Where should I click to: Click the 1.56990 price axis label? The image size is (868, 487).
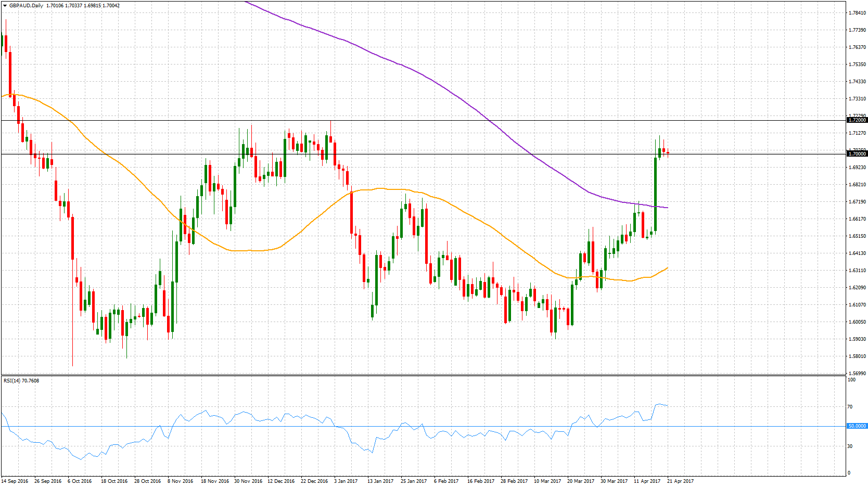(858, 374)
